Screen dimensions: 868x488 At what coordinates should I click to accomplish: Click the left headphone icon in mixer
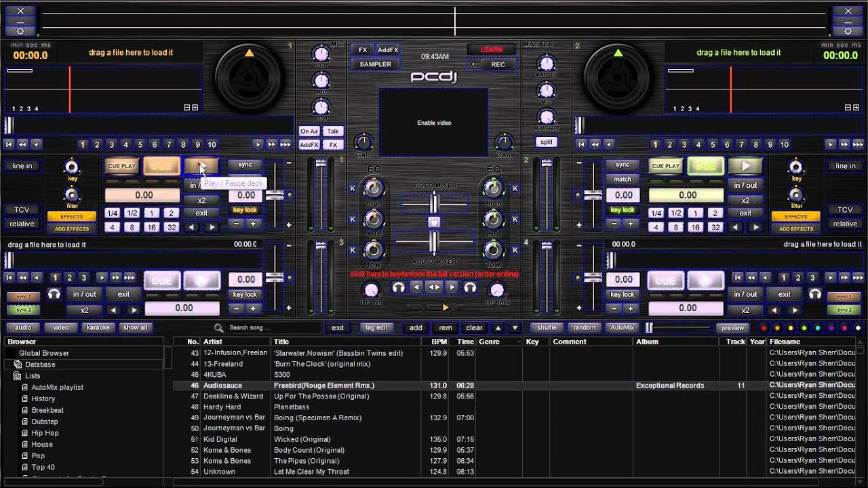click(399, 287)
